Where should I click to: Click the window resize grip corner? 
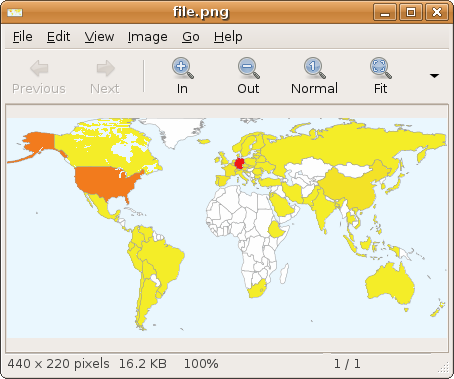pos(443,367)
